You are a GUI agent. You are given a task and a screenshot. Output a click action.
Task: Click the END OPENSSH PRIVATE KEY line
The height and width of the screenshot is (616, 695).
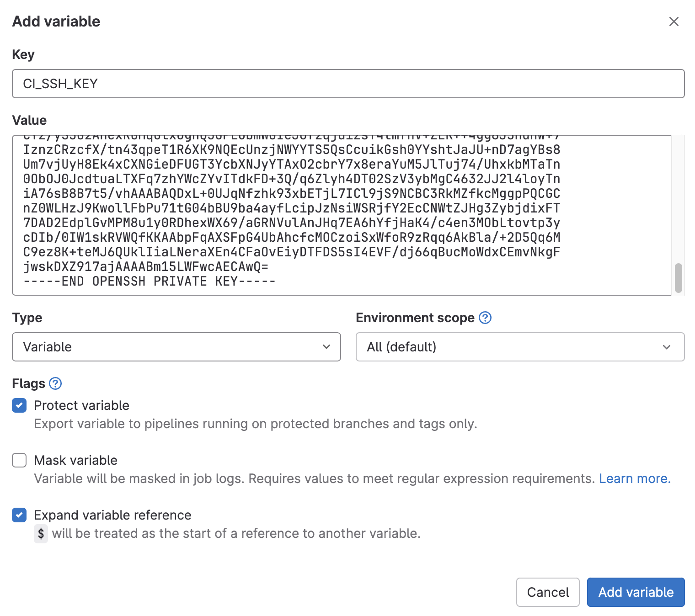[150, 281]
